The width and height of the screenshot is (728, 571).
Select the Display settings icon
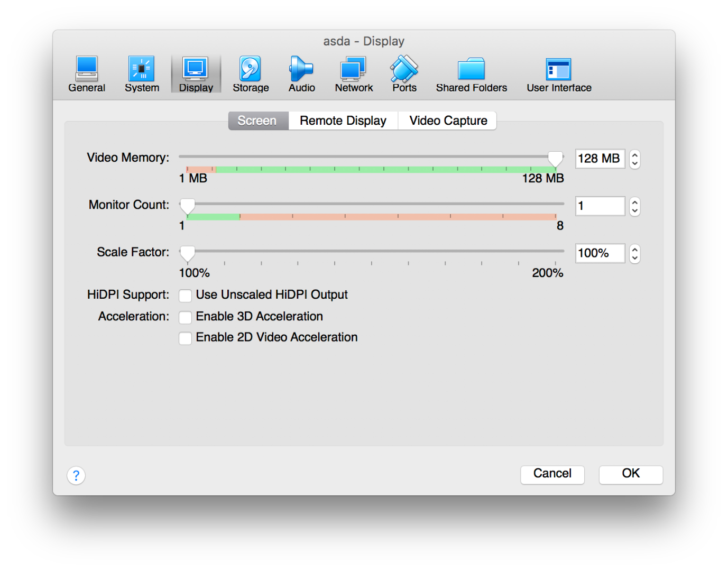coord(196,74)
